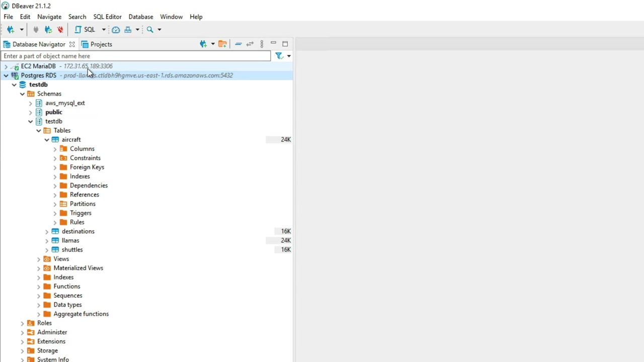Open the Window menu
This screenshot has width=644, height=362.
172,17
